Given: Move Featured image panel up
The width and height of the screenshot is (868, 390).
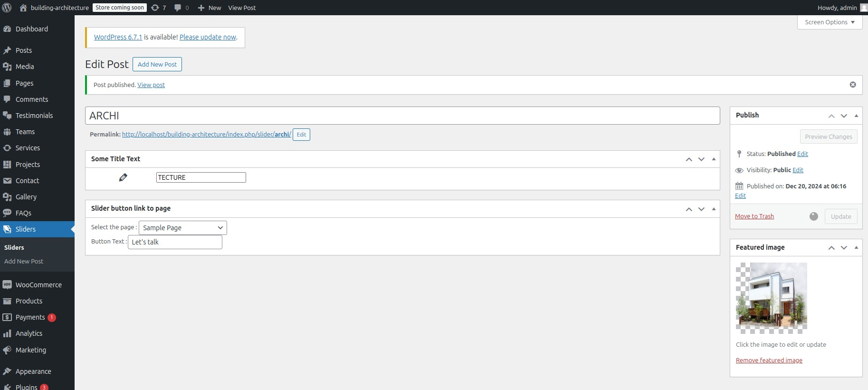Looking at the screenshot, I should click(x=831, y=247).
